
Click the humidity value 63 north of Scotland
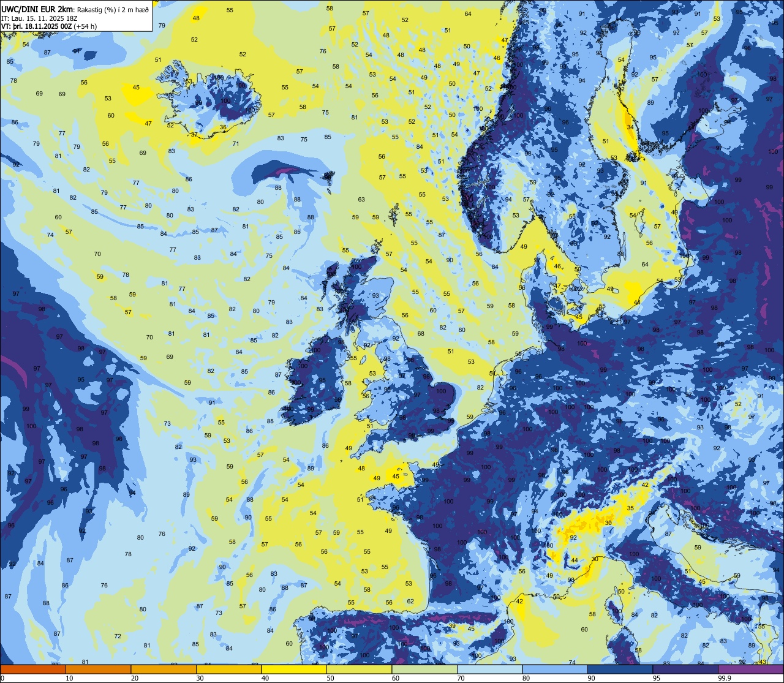tap(361, 199)
